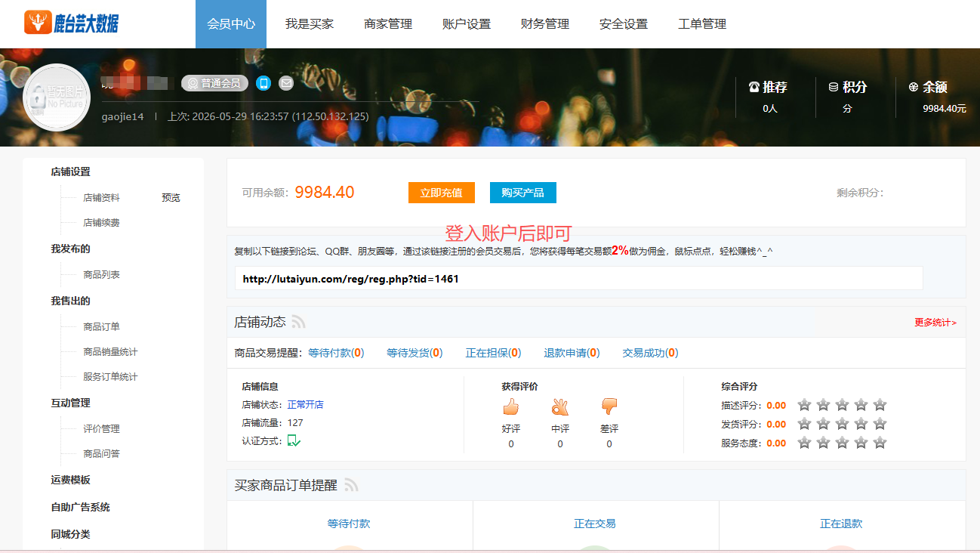
Task: Select the 正在交易 buyer order column
Action: tap(596, 525)
